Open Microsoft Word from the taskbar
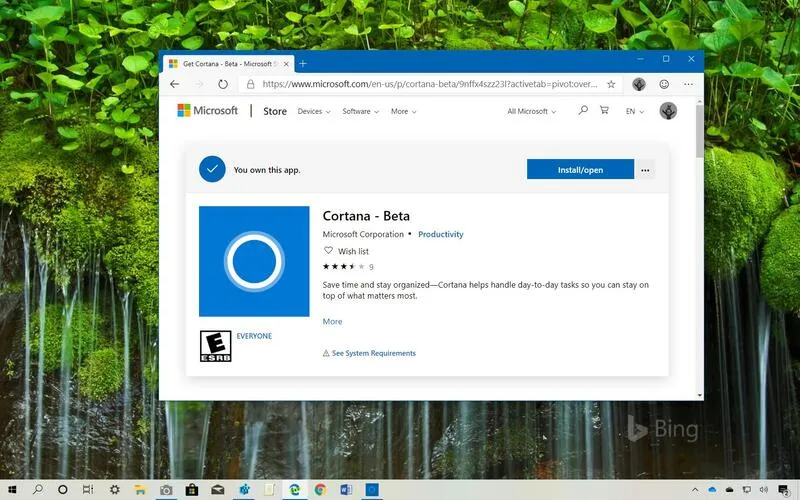The image size is (800, 500). pos(346,490)
